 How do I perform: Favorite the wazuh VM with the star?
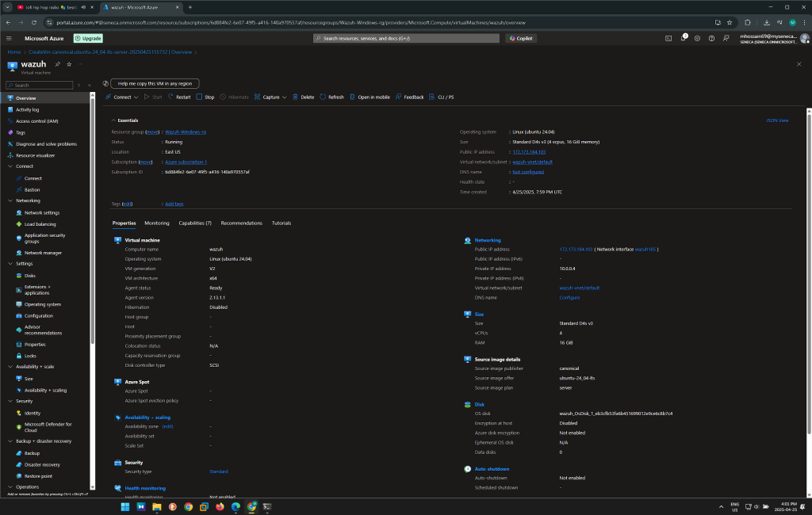69,64
